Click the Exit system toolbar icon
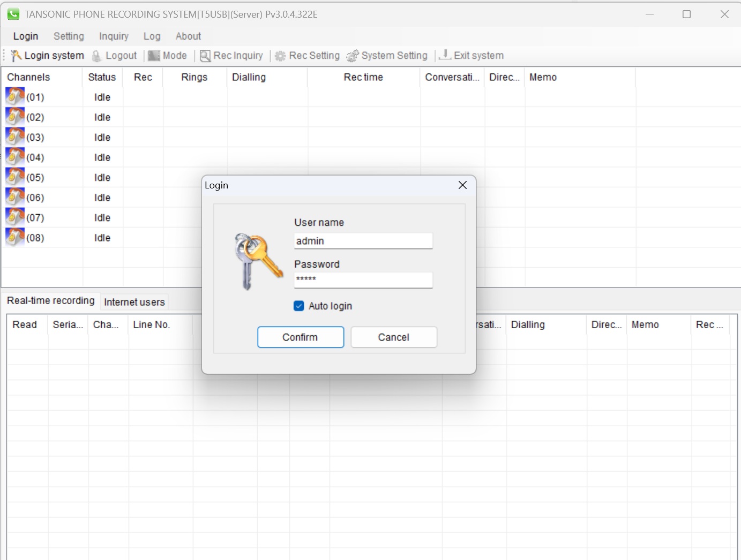741x560 pixels. [445, 55]
